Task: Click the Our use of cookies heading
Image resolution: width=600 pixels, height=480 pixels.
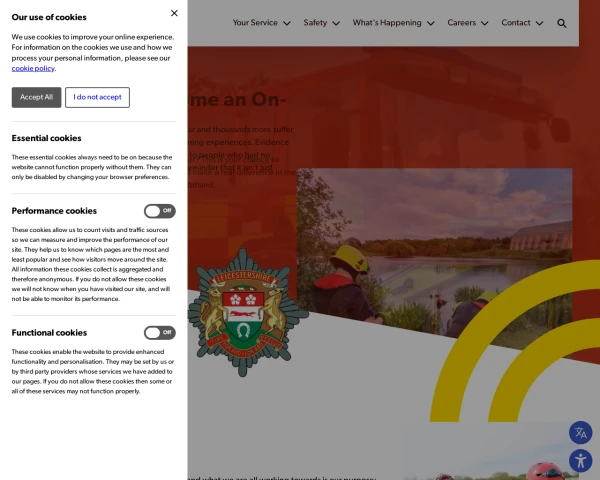Action: pos(49,17)
